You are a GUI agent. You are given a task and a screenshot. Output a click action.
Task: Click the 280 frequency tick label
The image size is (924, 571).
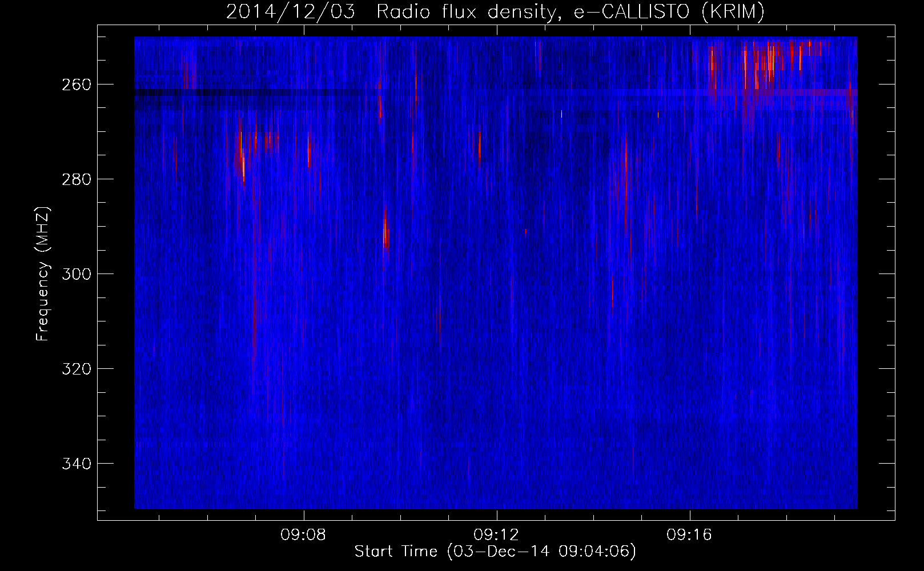(76, 179)
